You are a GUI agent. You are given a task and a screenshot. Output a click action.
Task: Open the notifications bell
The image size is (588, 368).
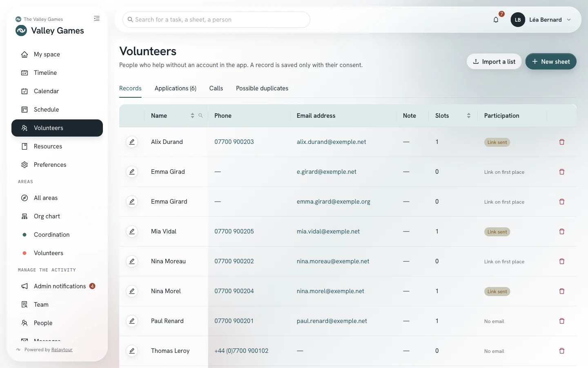tap(496, 20)
